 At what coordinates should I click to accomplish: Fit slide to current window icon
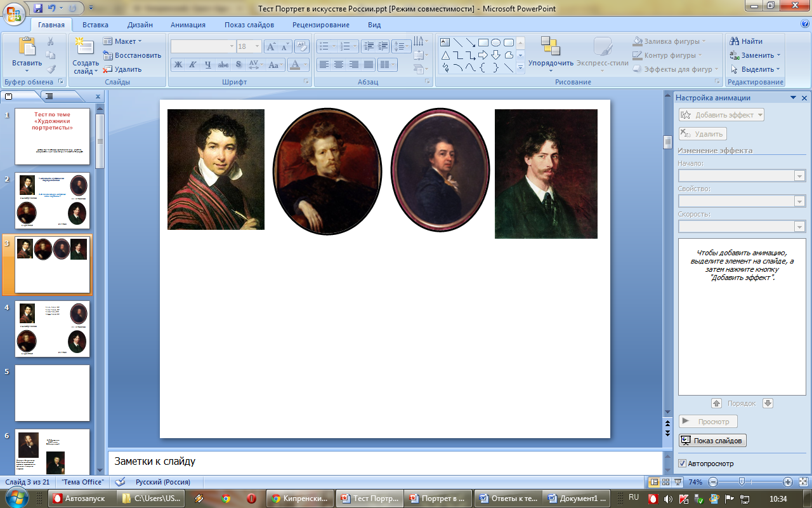coord(803,482)
